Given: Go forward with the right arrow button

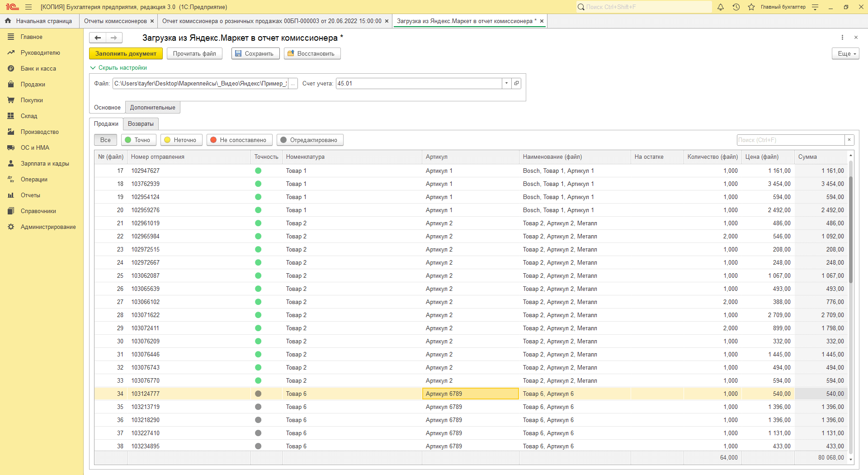Looking at the screenshot, I should [x=114, y=38].
